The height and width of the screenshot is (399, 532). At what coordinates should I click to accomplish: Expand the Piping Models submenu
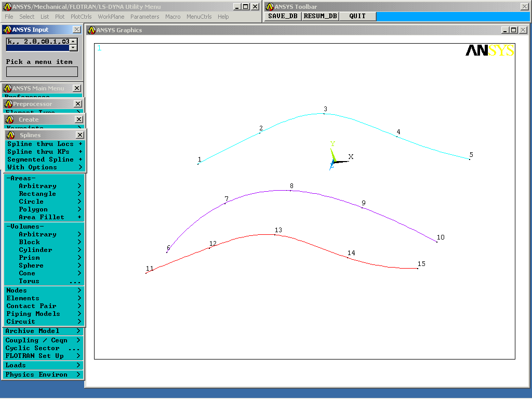44,314
